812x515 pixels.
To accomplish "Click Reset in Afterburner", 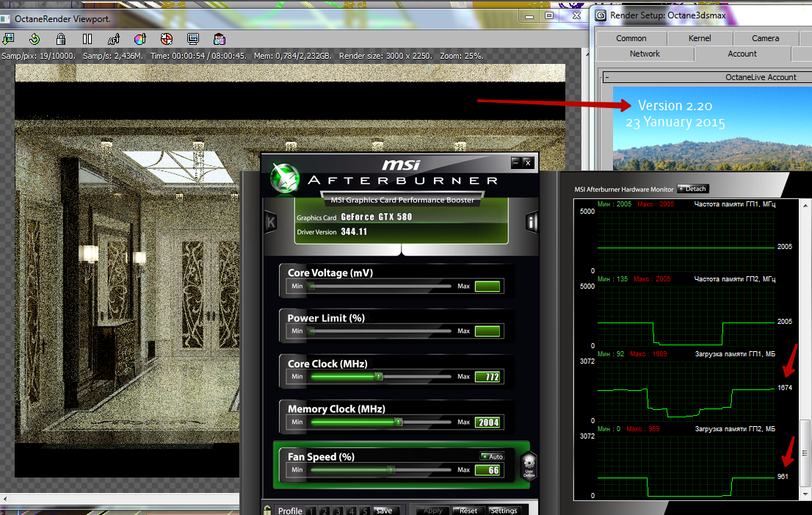I will click(x=468, y=511).
